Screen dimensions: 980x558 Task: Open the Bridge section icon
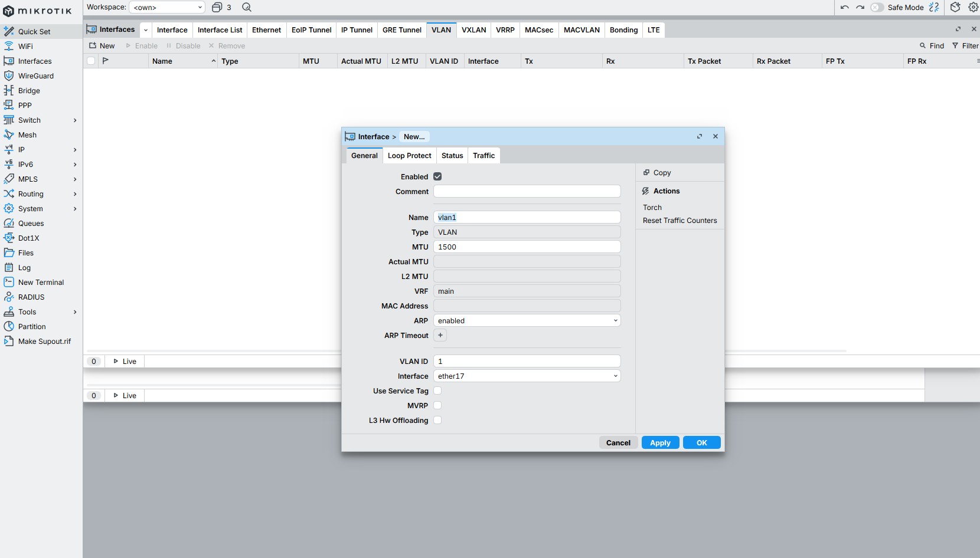9,90
